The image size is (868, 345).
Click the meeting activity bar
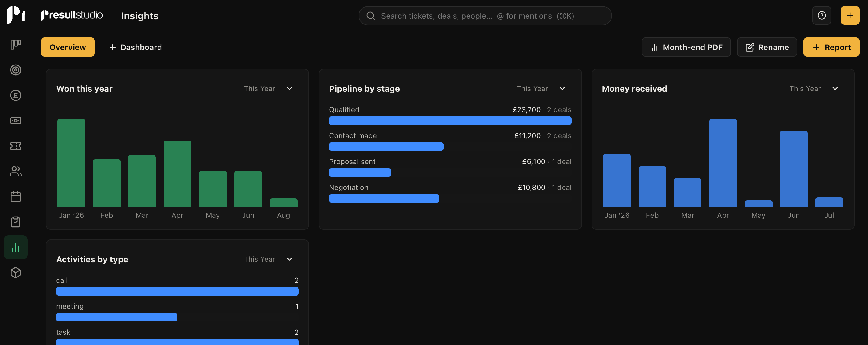116,317
